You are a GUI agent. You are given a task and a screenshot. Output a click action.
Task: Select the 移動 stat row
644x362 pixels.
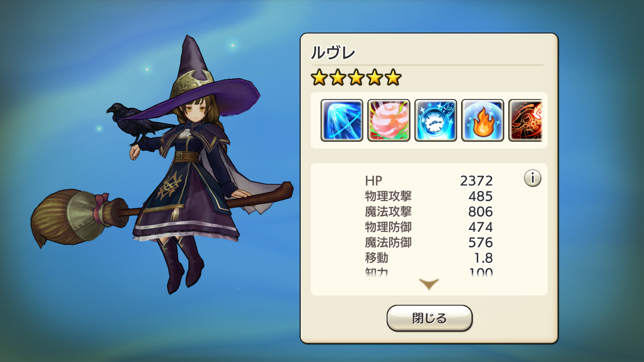429,258
